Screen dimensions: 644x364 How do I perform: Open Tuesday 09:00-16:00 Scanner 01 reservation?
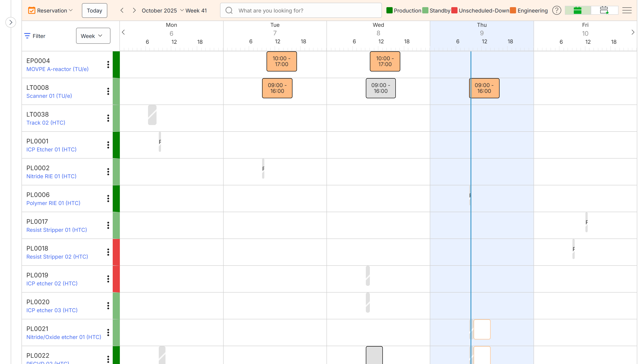coord(277,88)
